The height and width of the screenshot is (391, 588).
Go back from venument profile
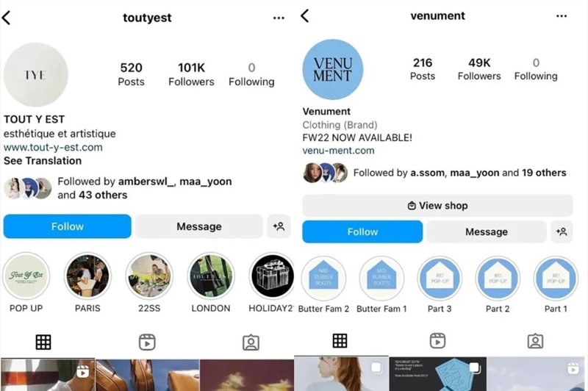point(305,15)
